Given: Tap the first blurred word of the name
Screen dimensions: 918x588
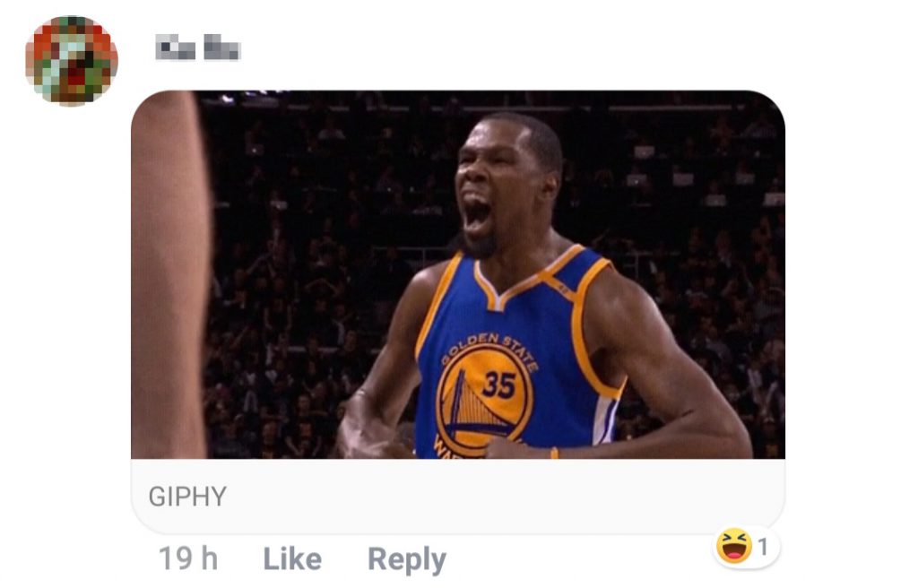Looking at the screenshot, I should (x=175, y=47).
